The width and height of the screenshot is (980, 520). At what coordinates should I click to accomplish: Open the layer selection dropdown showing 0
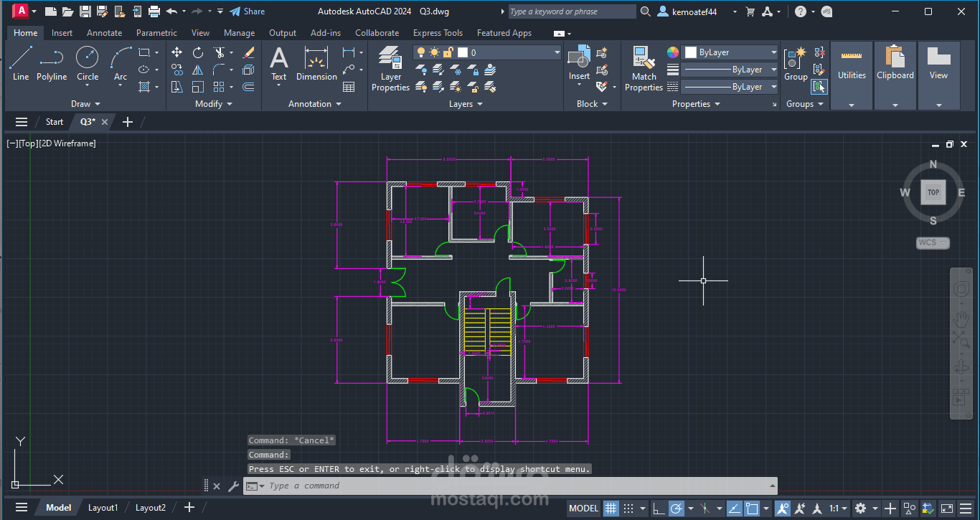557,52
